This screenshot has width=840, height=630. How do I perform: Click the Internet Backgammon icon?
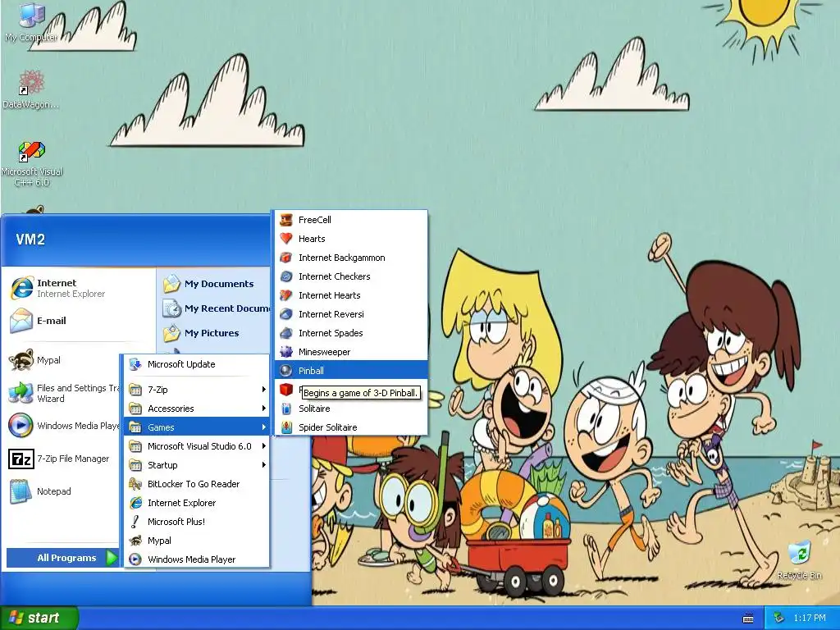[286, 258]
